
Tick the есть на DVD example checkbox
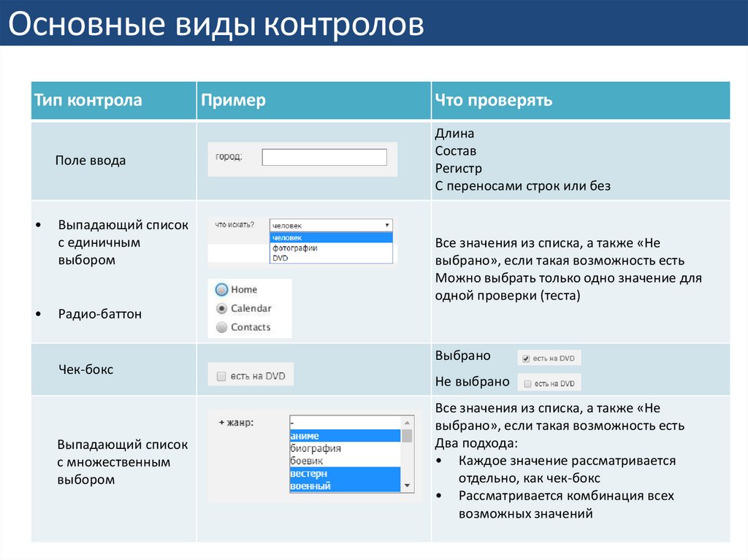[221, 376]
